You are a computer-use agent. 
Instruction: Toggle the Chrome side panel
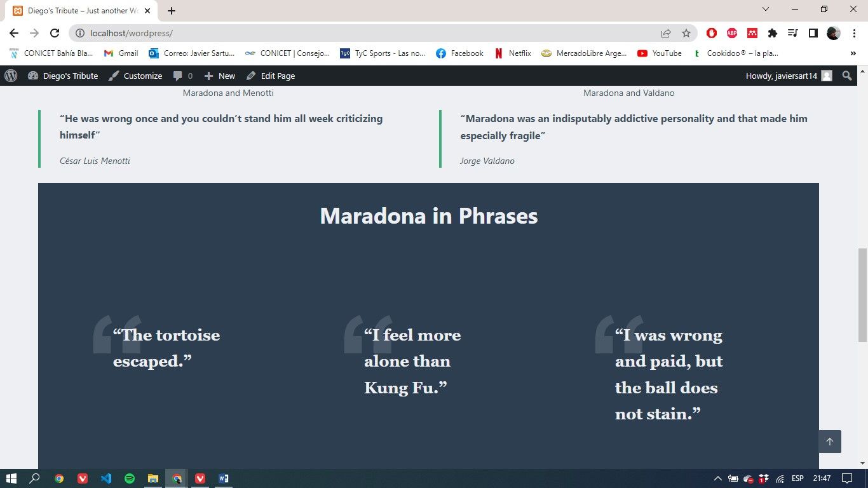tap(813, 33)
